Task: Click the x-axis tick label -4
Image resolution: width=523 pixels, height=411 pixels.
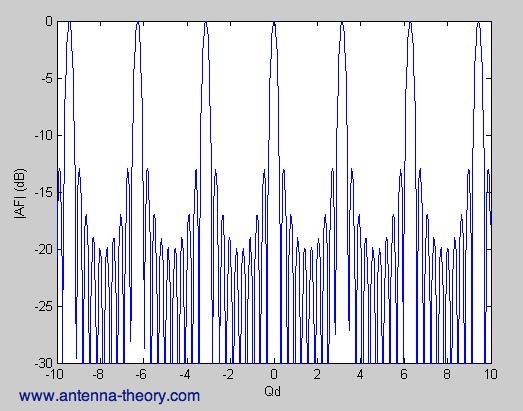Action: [x=184, y=374]
